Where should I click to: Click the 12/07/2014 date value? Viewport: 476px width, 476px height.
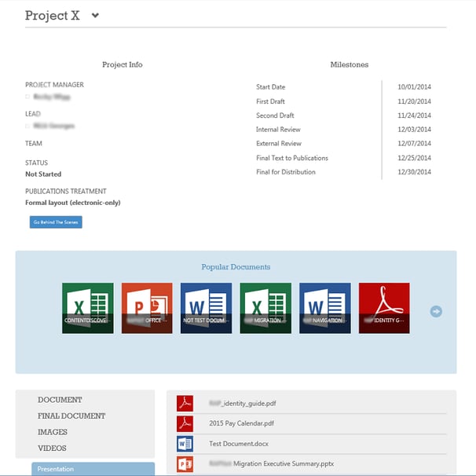tap(415, 144)
